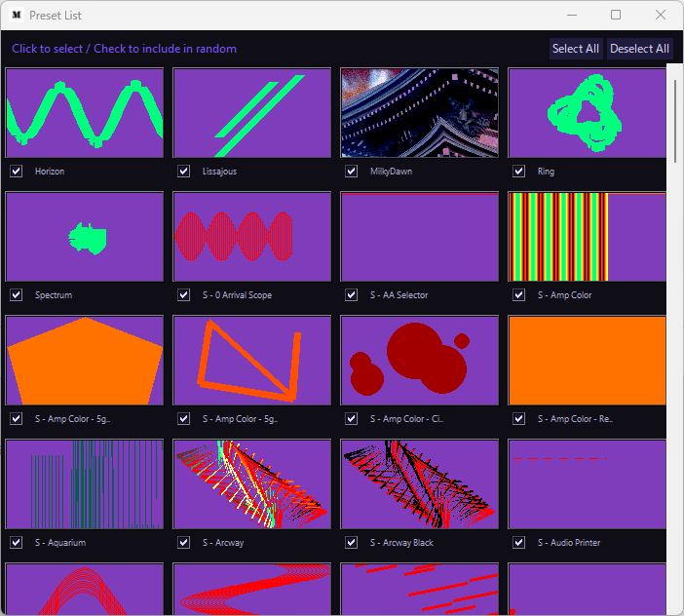Disable the S - Arcway checkbox
Screen dimensions: 684x616
pos(183,543)
